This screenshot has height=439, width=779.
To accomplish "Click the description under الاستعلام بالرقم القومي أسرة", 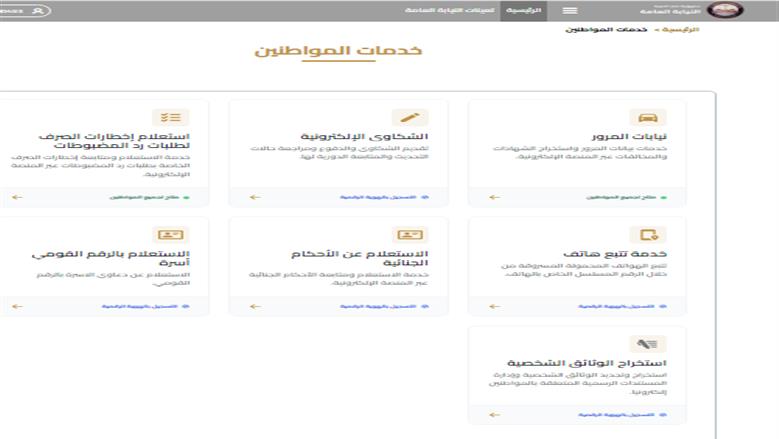I will point(113,279).
